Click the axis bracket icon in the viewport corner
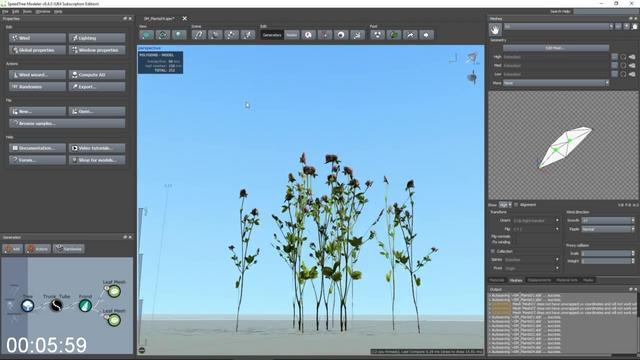This screenshot has height=360, width=640. click(453, 59)
